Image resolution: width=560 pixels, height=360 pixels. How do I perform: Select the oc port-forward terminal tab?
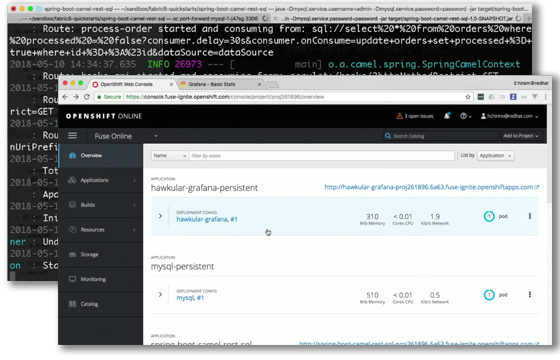pos(143,18)
